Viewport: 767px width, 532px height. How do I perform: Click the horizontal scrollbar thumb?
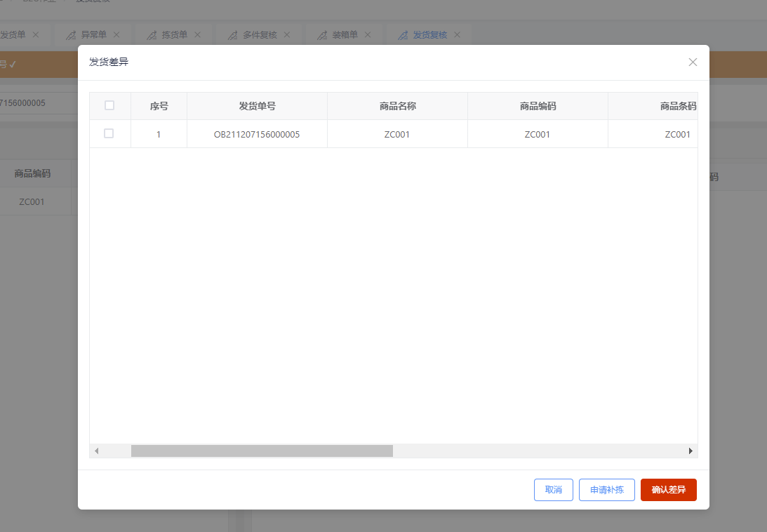coord(262,451)
